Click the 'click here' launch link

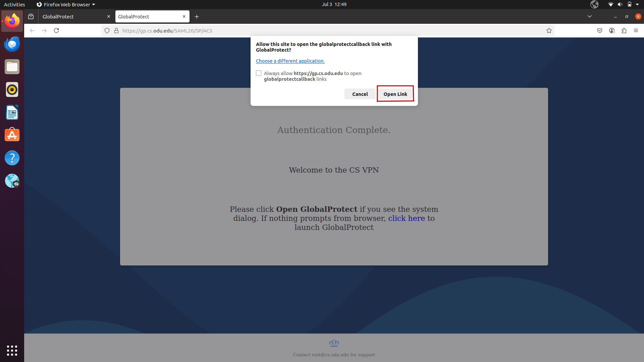click(x=407, y=218)
